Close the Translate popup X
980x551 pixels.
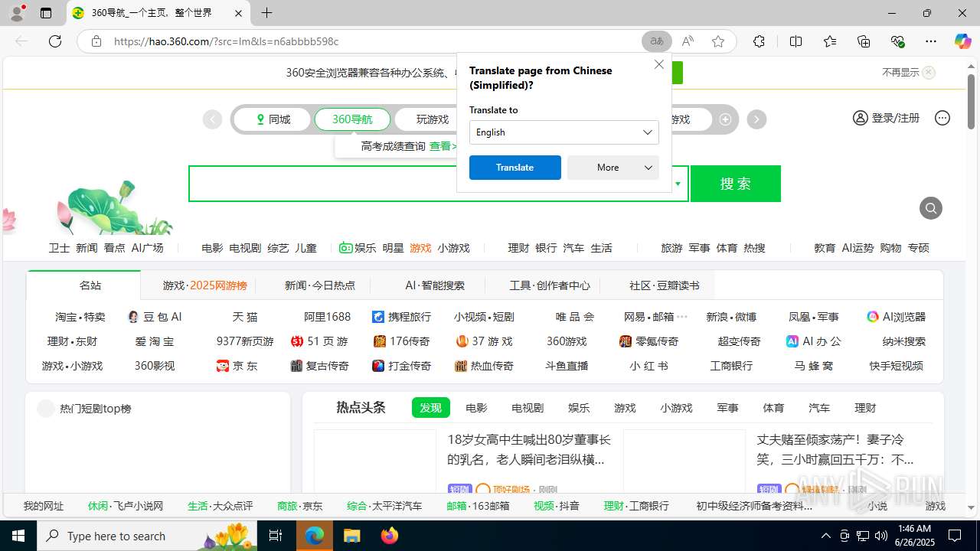tap(659, 64)
